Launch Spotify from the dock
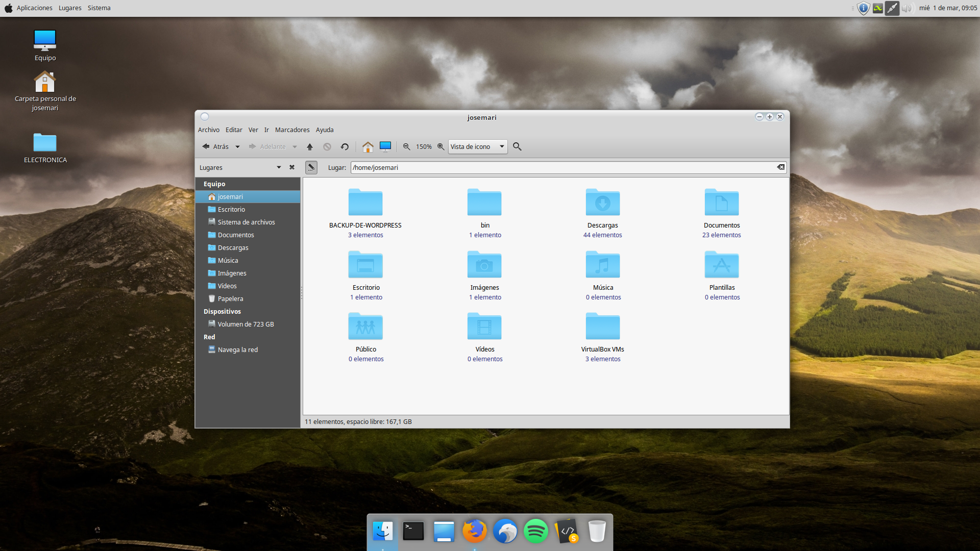This screenshot has height=551, width=980. click(x=535, y=532)
